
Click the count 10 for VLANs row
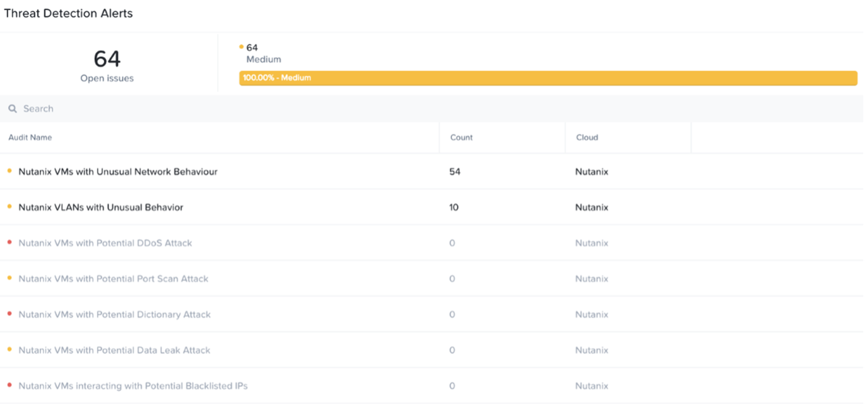[x=454, y=207]
